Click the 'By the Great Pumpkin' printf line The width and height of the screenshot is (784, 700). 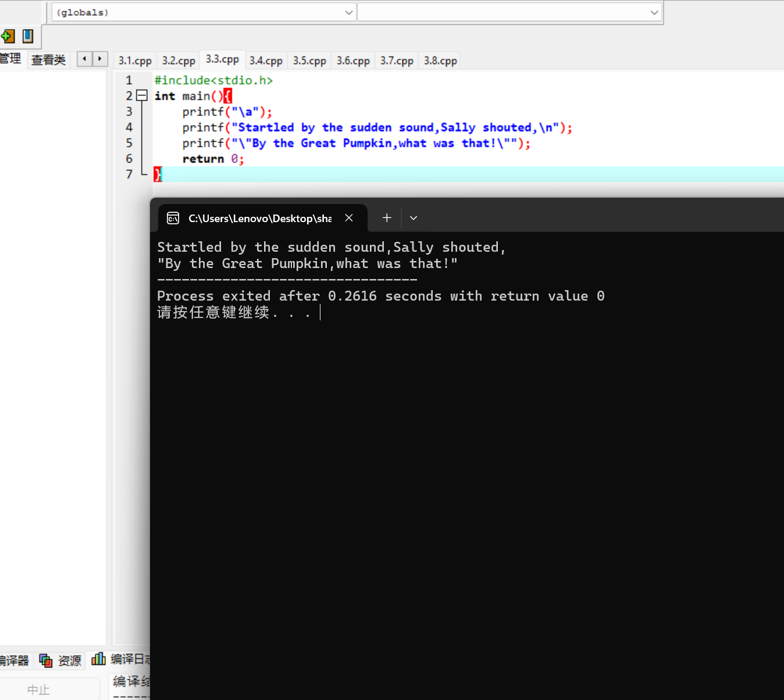tap(357, 143)
